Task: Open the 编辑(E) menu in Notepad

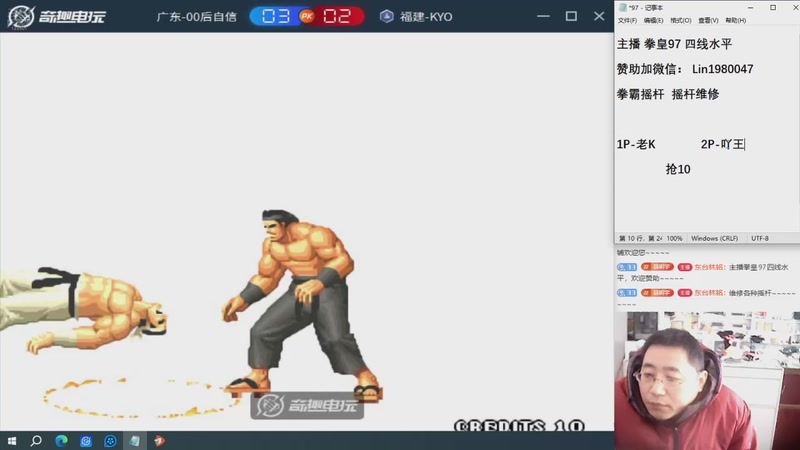Action: (654, 20)
